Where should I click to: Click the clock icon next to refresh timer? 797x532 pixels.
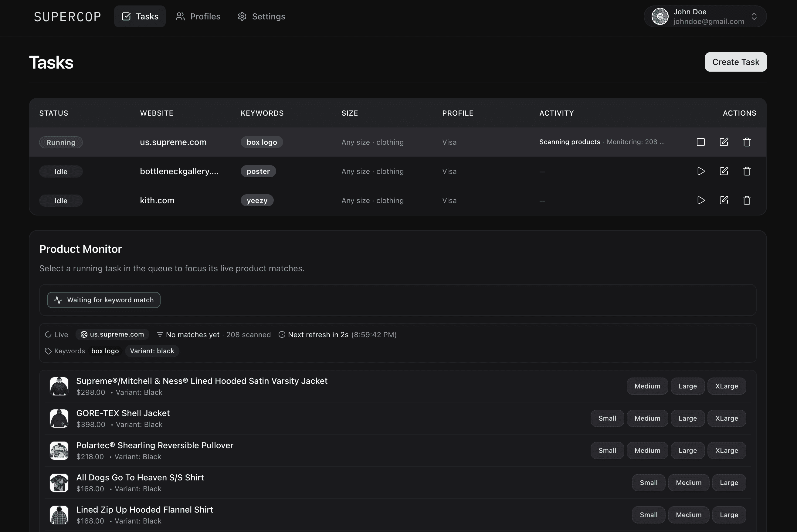[x=282, y=334]
